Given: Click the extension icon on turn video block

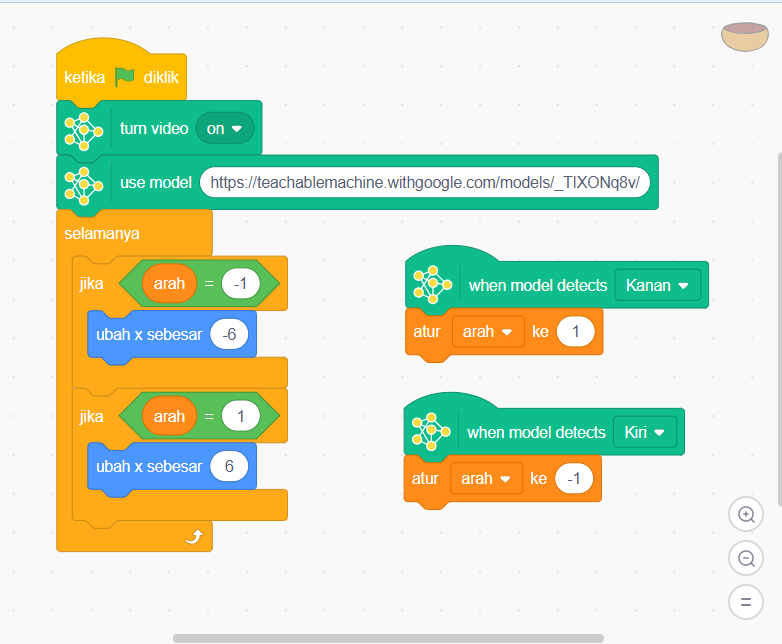Looking at the screenshot, I should (84, 129).
